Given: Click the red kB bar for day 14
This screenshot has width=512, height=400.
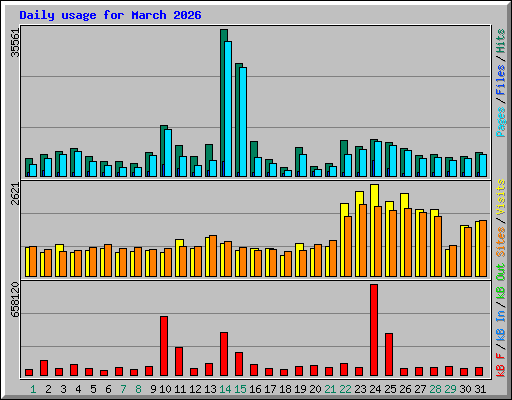Looking at the screenshot, I should [x=224, y=354].
